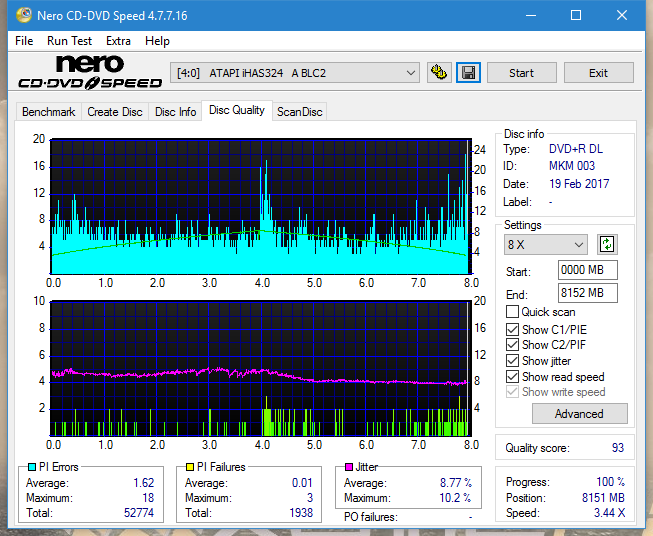This screenshot has height=536, width=653.
Task: Open the drive selection dropdown
Action: (x=294, y=73)
